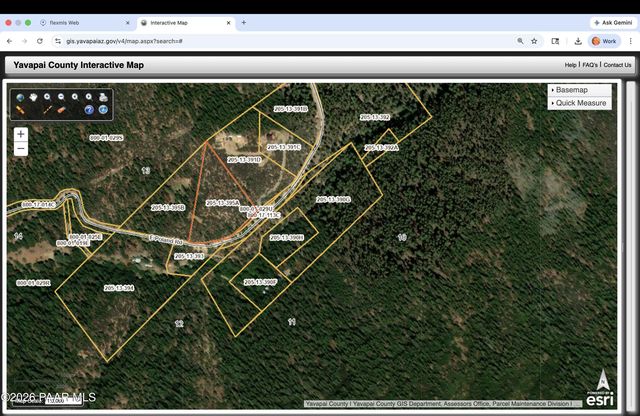Open the blue question mark help tool
Screen dimensions: 640x416
coord(89,110)
